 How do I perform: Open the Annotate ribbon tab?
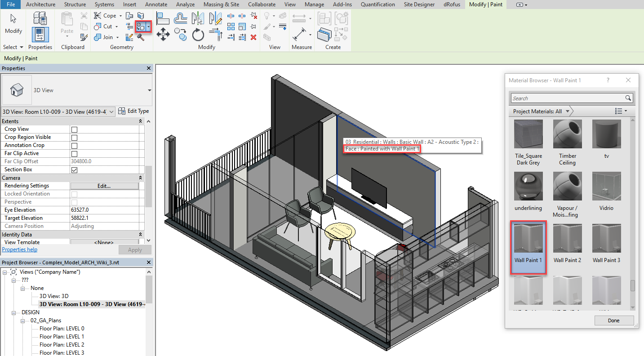click(x=156, y=4)
